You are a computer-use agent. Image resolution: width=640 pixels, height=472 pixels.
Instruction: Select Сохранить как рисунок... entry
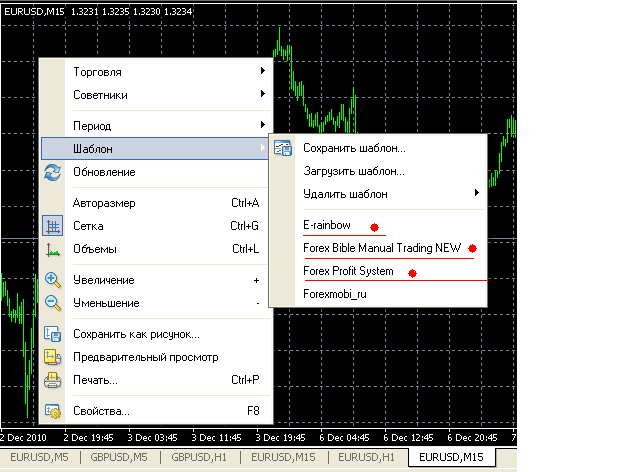155,334
